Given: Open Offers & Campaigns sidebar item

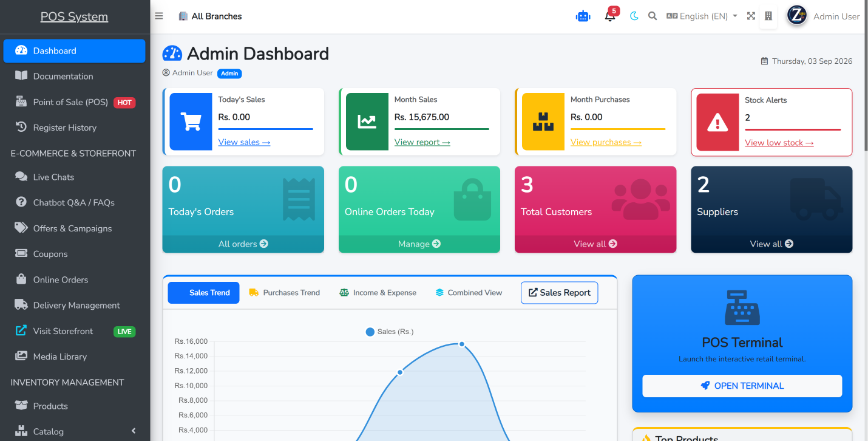Looking at the screenshot, I should point(75,228).
